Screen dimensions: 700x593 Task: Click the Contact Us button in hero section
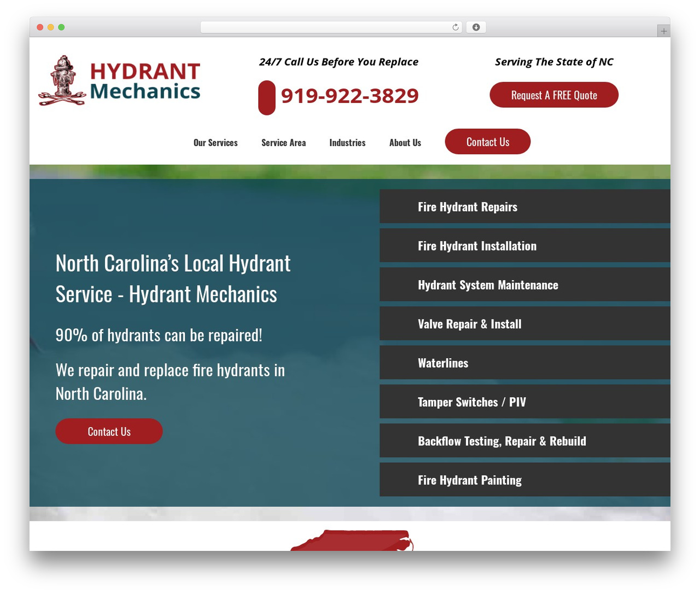[x=109, y=432]
